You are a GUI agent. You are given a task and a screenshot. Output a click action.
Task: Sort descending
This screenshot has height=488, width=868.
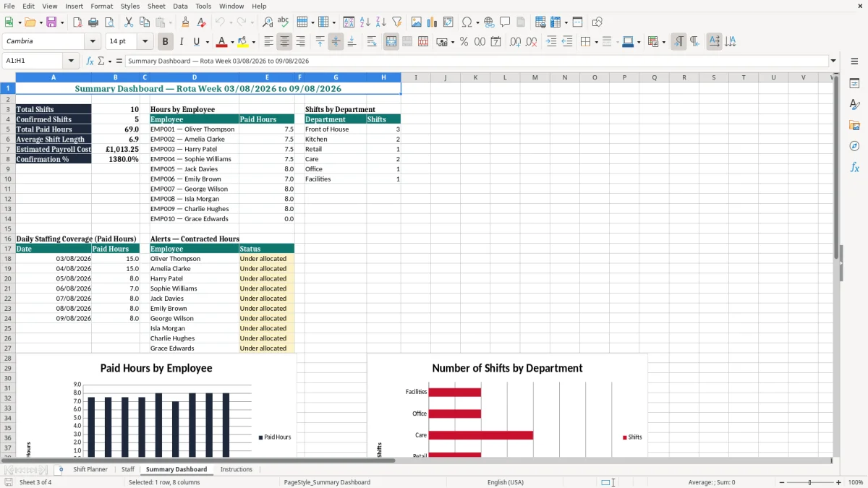point(380,22)
